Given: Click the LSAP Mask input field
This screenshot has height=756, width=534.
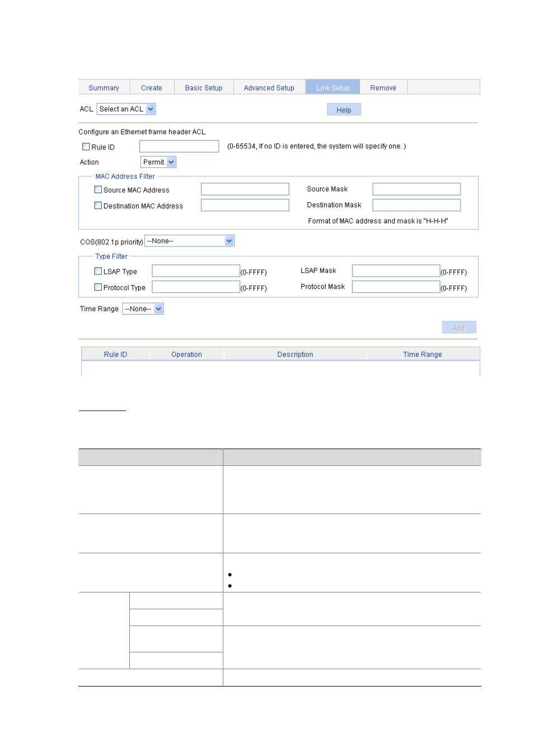Looking at the screenshot, I should (396, 271).
